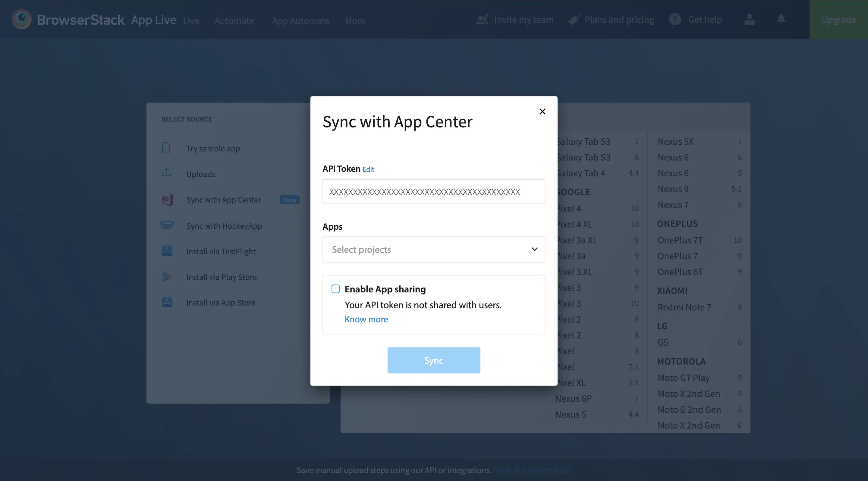Screen dimensions: 868x481
Task: Click the Sync with HockeyApp icon
Action: coord(167,225)
